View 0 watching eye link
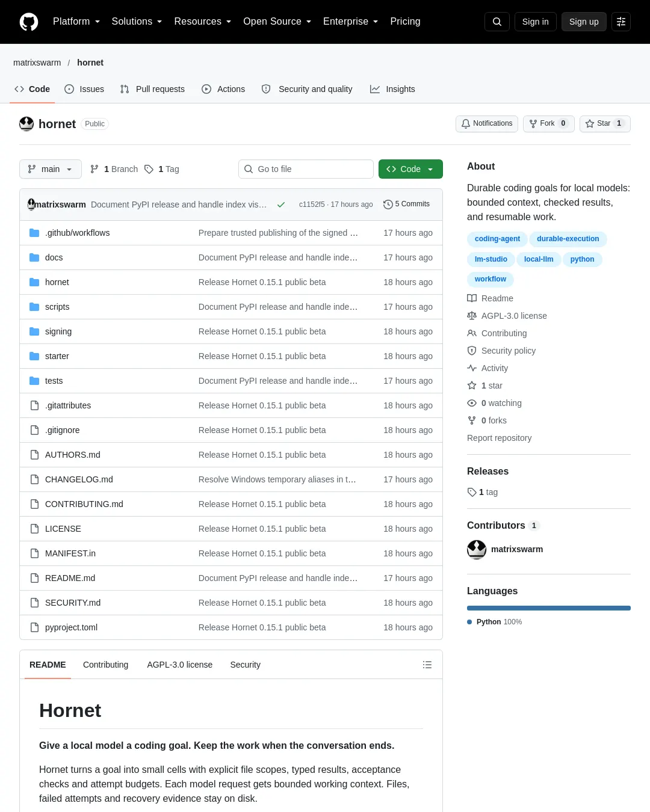This screenshot has height=812, width=650. point(494,403)
